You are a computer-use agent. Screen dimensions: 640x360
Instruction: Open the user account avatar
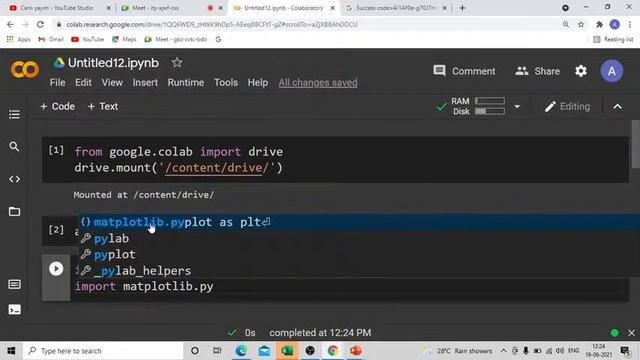(611, 71)
